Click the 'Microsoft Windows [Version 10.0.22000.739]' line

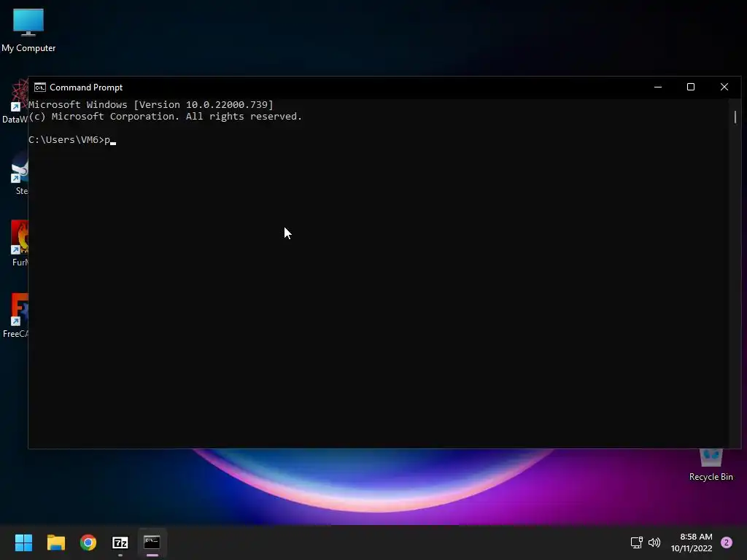(150, 105)
